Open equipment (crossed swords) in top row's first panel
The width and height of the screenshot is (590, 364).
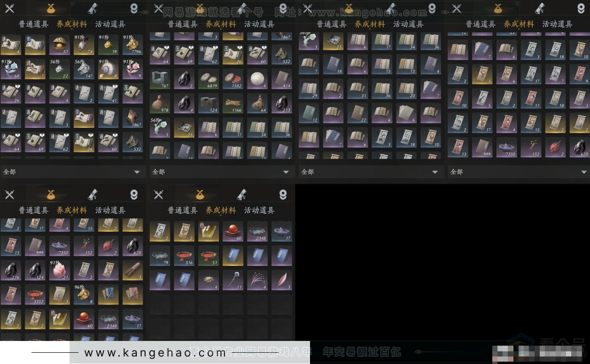(9, 8)
